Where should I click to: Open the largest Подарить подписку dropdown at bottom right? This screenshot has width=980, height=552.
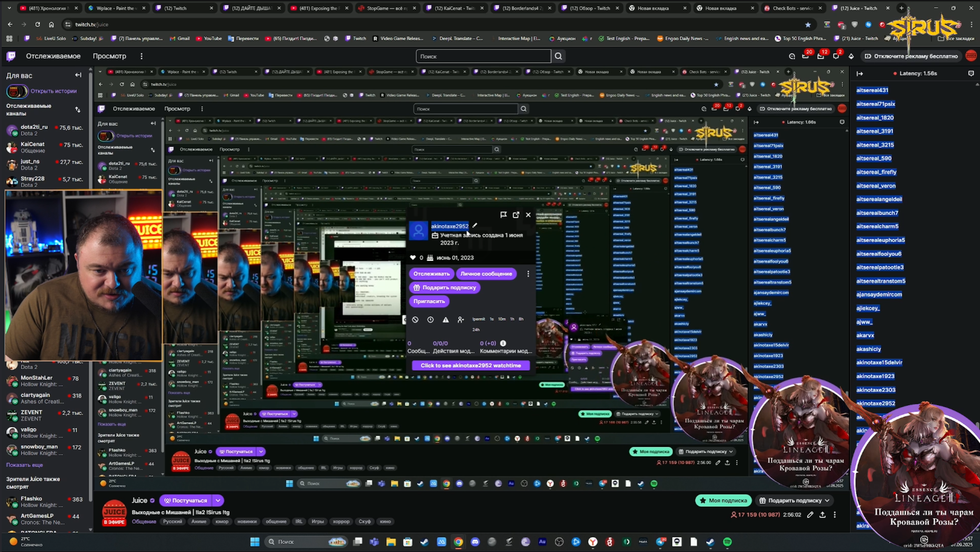point(795,501)
